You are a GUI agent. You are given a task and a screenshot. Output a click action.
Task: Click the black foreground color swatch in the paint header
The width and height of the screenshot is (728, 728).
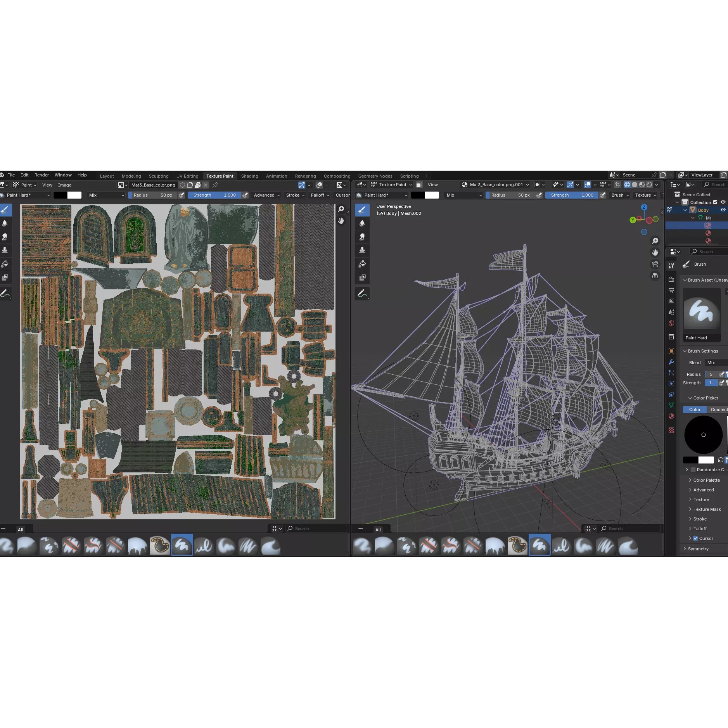coord(60,195)
